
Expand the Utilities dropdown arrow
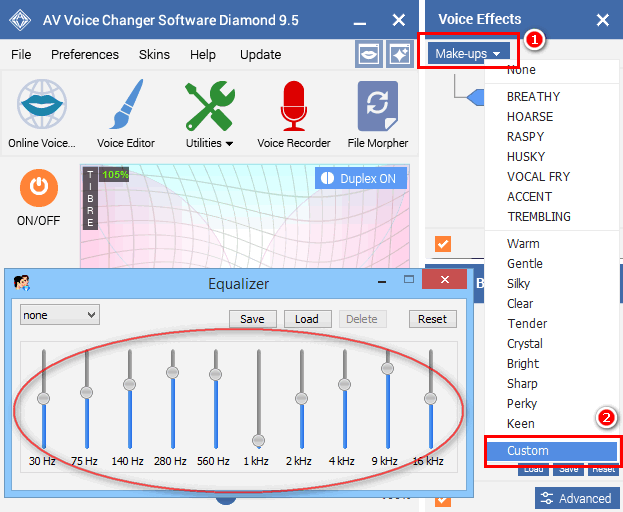click(229, 143)
